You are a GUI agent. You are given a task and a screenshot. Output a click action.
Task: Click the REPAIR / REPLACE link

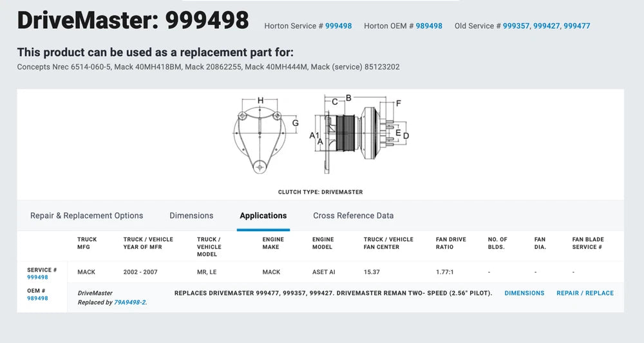[585, 293]
